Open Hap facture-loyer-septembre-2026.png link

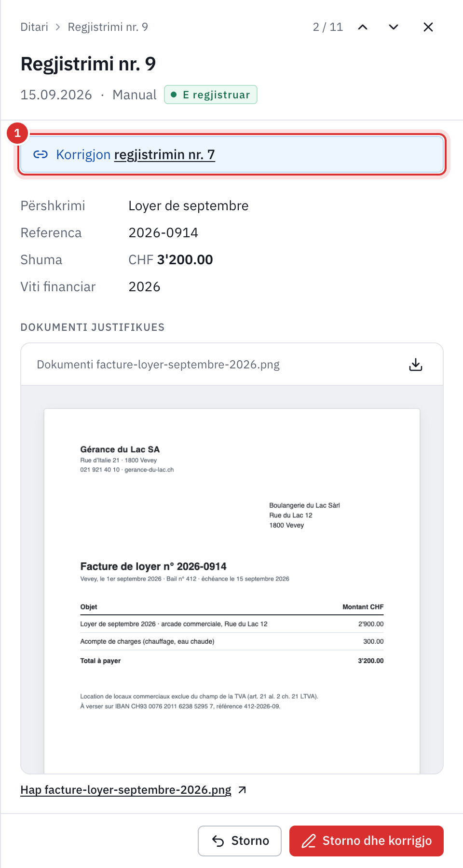pyautogui.click(x=126, y=790)
